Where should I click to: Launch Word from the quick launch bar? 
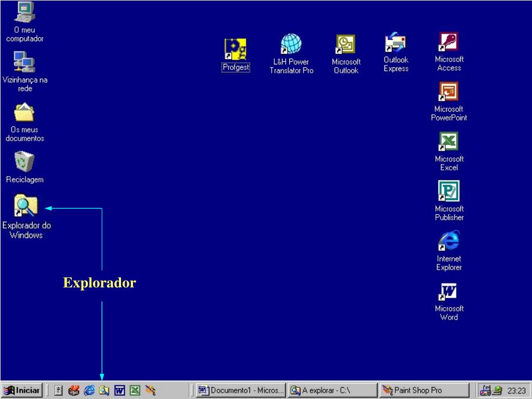[119, 391]
